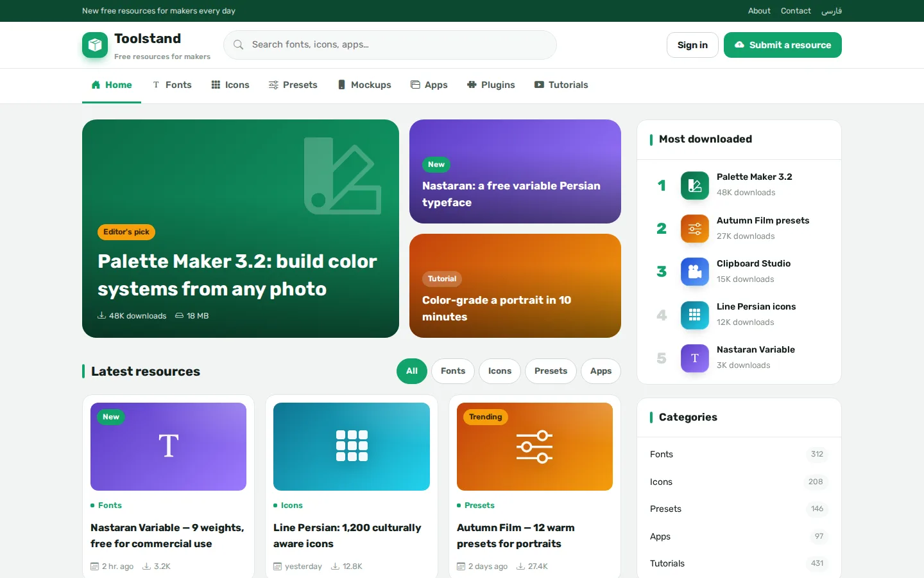Select the Presets filter pill
The image size is (924, 578).
click(x=551, y=371)
